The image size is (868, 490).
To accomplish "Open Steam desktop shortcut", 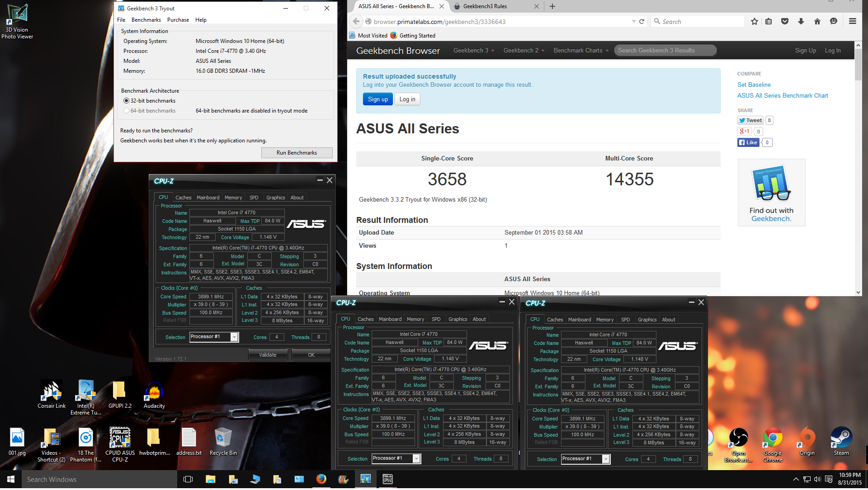I will pyautogui.click(x=841, y=442).
